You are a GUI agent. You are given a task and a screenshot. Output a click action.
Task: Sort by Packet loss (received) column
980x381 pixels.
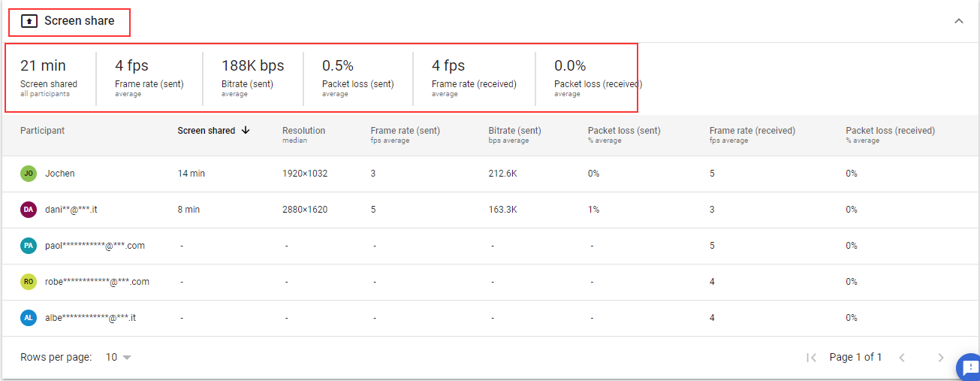(x=890, y=131)
